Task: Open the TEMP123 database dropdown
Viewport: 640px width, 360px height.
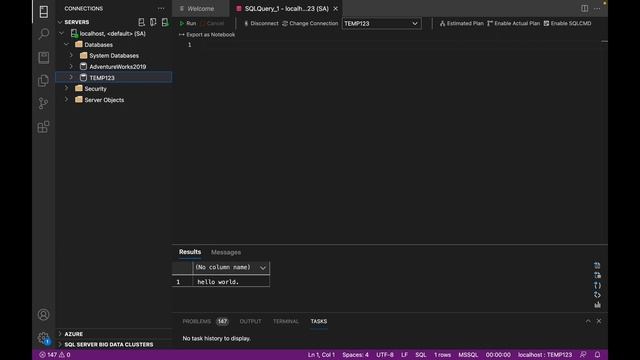Action: click(381, 23)
